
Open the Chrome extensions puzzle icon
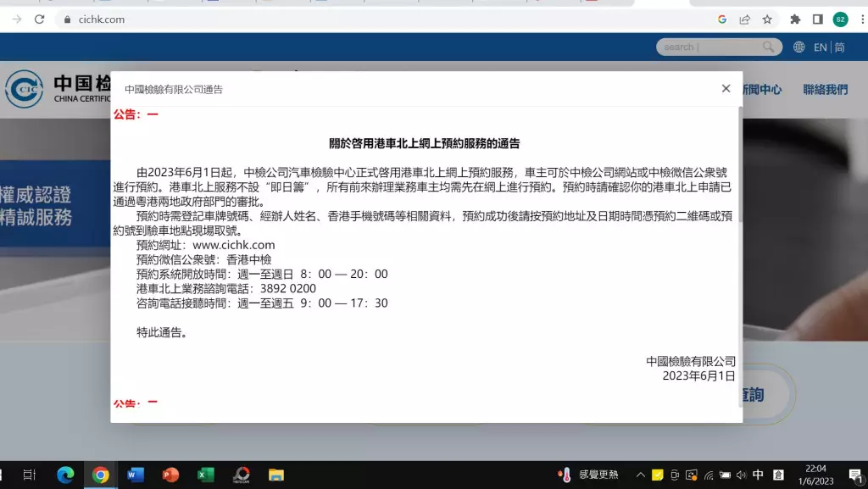tap(795, 19)
